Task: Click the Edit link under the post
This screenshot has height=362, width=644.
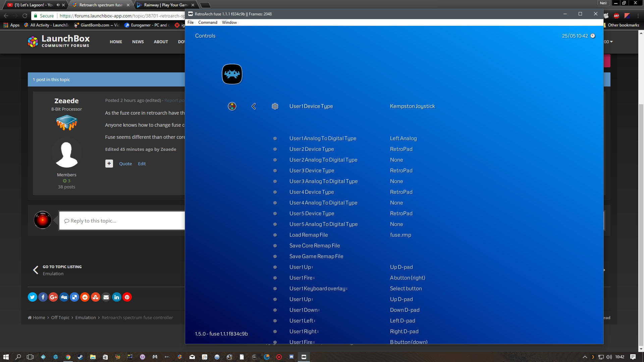Action: pyautogui.click(x=142, y=164)
